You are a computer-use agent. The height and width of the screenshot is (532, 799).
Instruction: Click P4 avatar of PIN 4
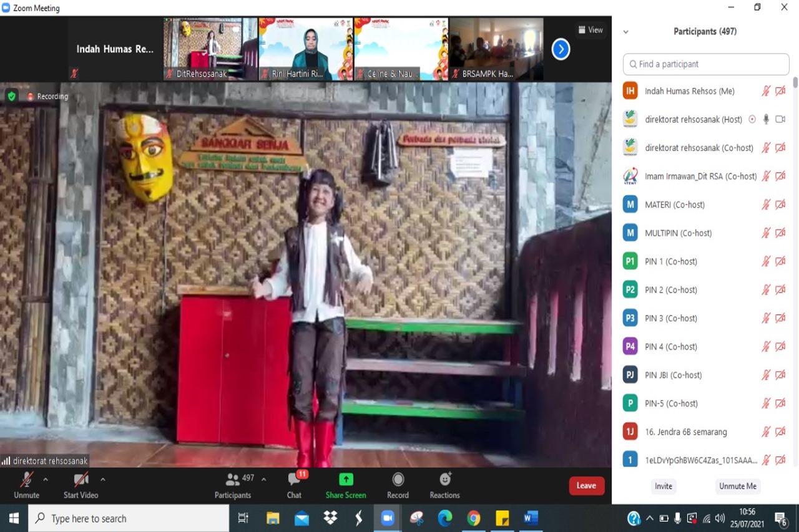(x=630, y=347)
